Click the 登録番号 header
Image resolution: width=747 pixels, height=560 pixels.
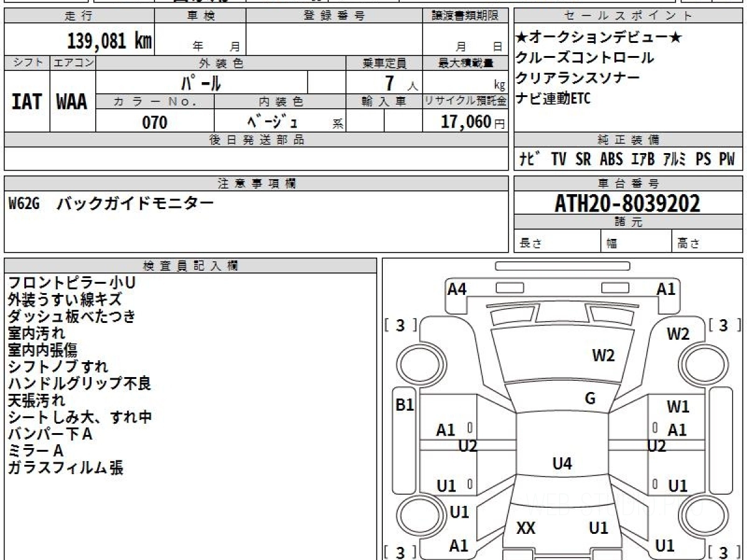pos(334,16)
